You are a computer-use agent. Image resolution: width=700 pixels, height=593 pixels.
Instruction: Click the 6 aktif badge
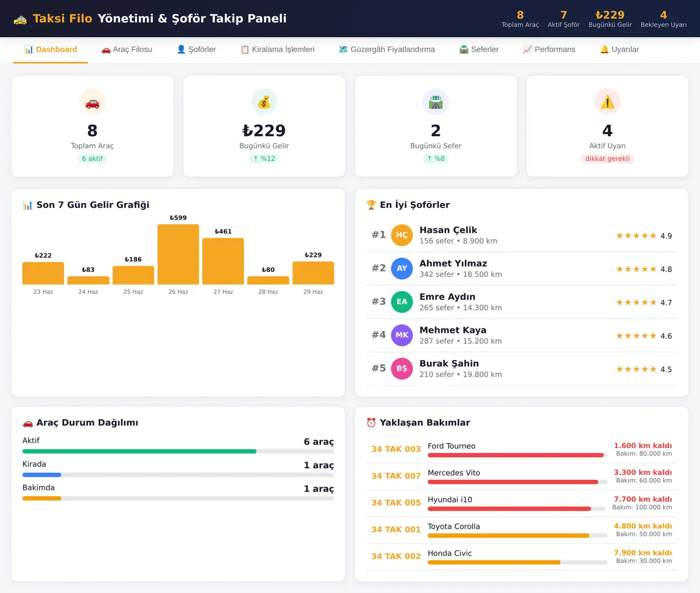point(92,159)
